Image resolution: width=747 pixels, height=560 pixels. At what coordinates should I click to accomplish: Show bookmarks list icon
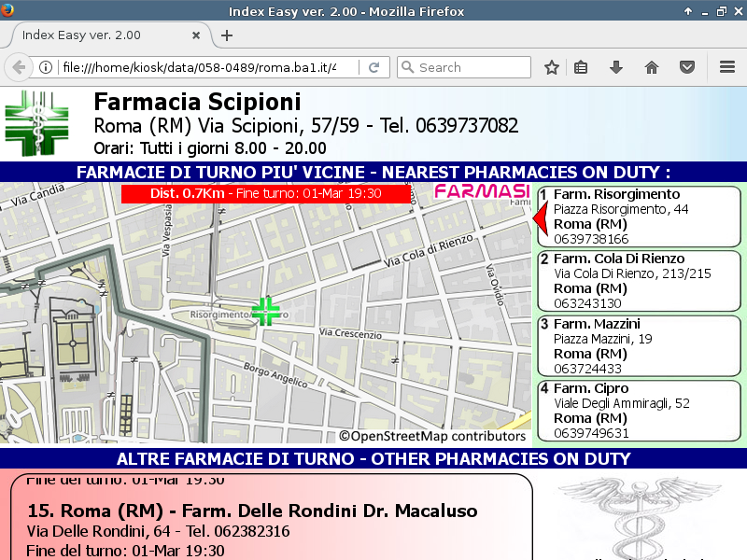pyautogui.click(x=581, y=67)
